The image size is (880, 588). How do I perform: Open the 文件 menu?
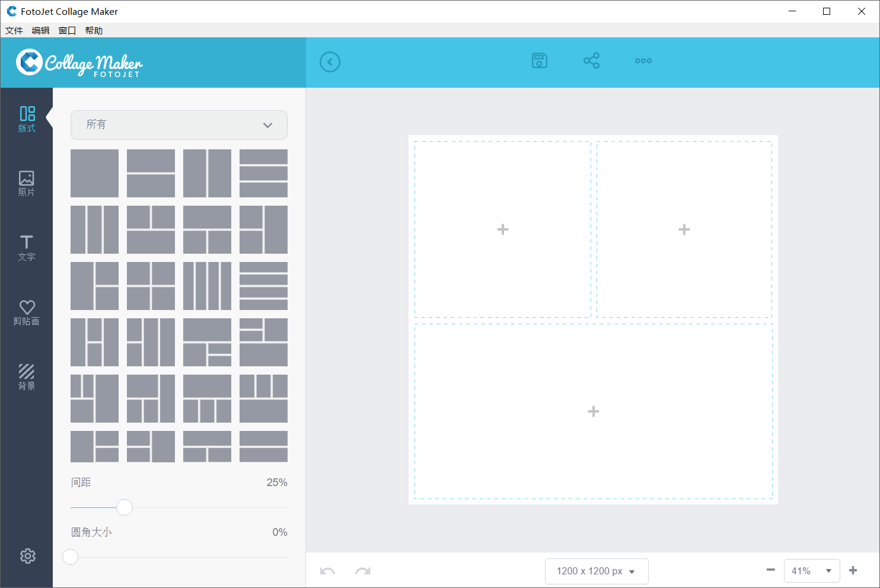(x=14, y=31)
